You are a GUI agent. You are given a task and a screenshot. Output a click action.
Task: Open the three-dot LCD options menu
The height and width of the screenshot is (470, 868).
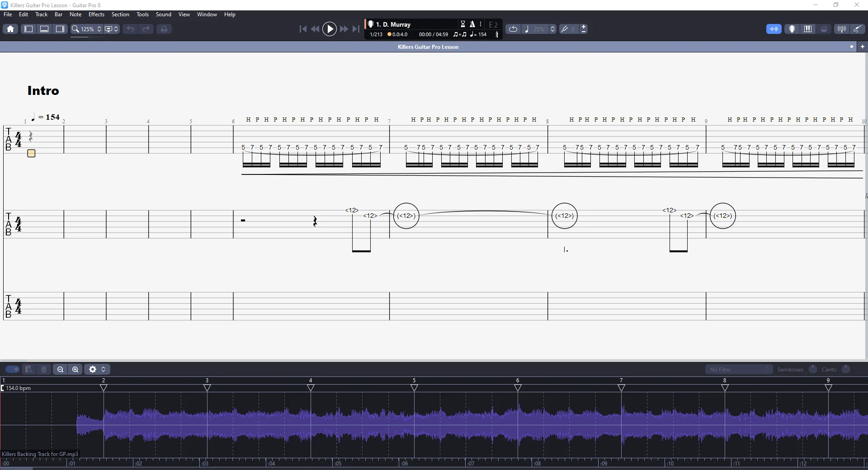pos(481,24)
